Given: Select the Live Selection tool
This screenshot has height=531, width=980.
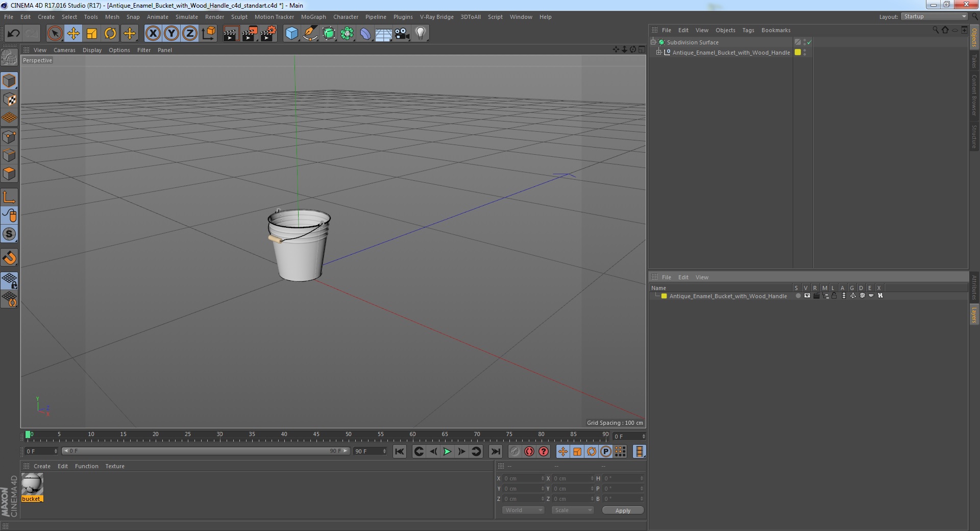Looking at the screenshot, I should click(55, 34).
